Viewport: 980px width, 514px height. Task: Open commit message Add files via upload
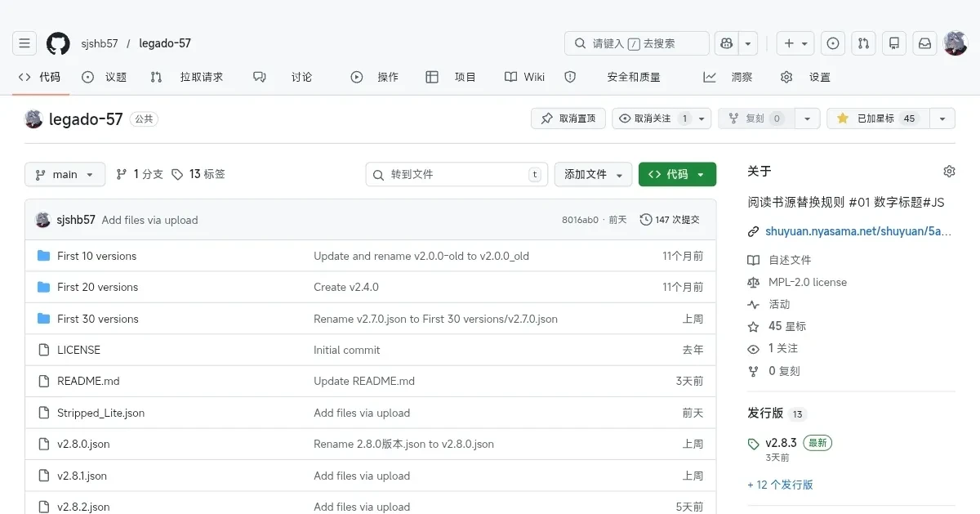tap(149, 220)
